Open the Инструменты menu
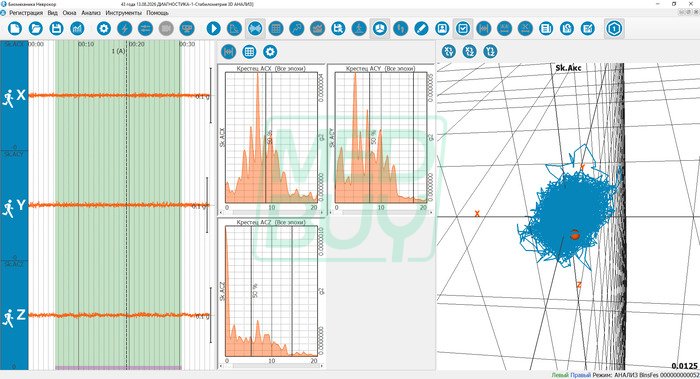Viewport: 700px width, 379px height. click(124, 13)
